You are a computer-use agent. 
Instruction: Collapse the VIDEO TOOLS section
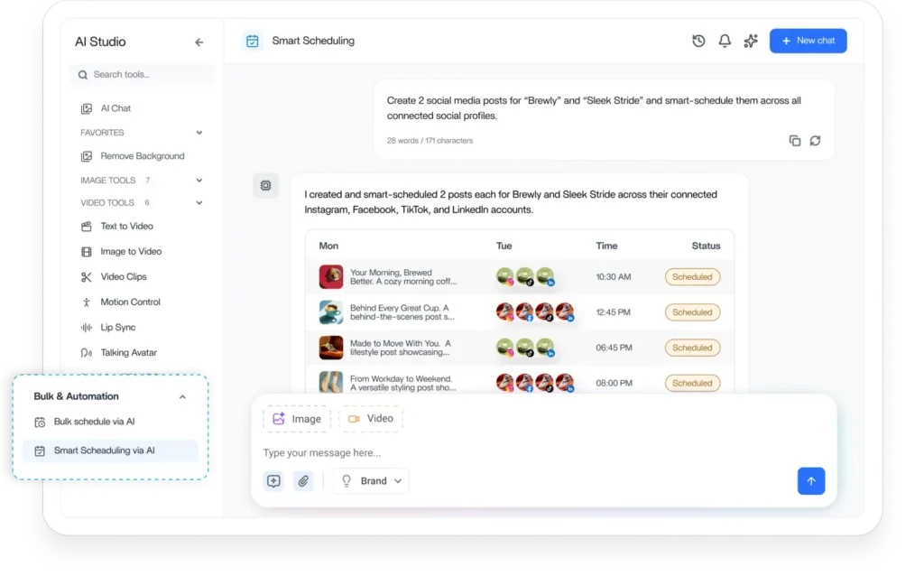[x=199, y=203]
